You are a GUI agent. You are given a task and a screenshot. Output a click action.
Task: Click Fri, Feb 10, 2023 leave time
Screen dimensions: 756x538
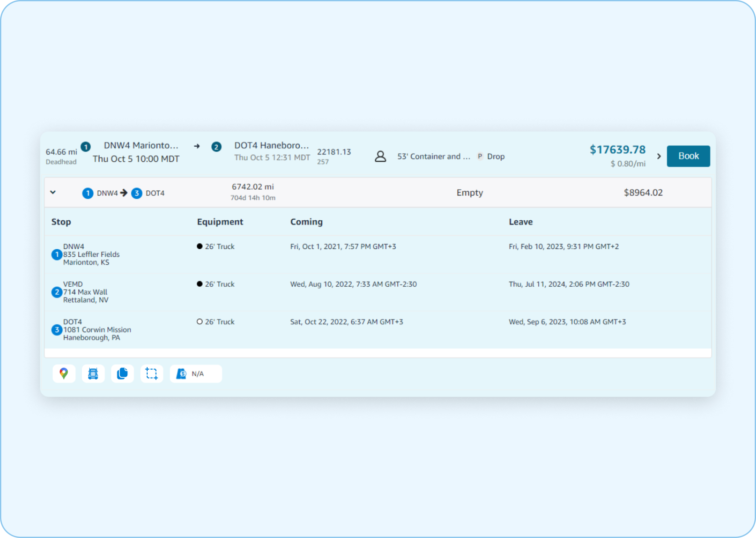click(564, 246)
